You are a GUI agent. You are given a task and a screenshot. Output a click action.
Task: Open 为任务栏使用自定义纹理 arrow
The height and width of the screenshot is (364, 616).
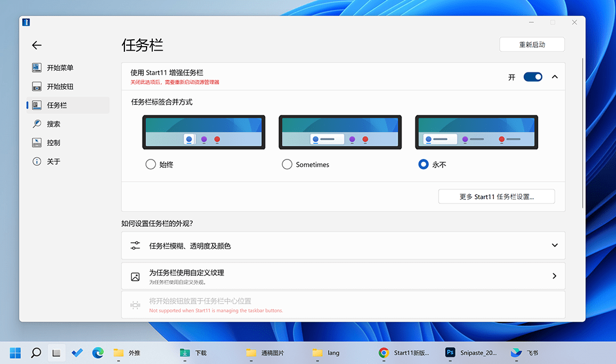[555, 276]
